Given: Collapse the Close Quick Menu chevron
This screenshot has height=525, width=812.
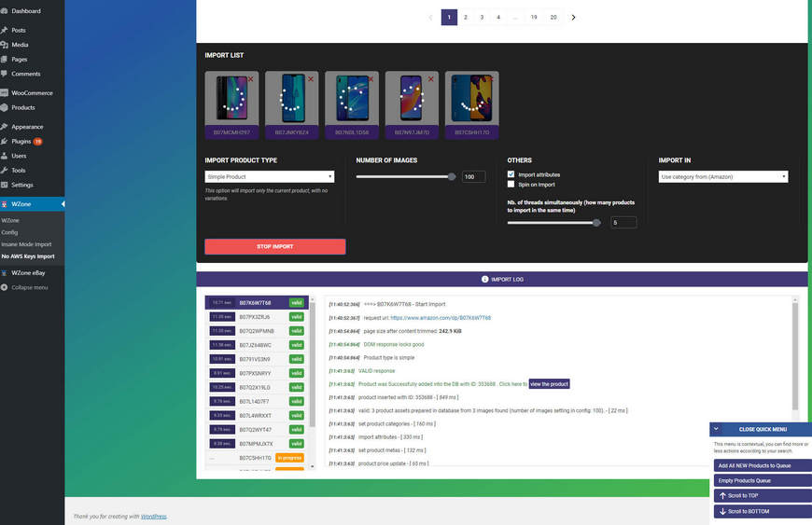Looking at the screenshot, I should point(716,430).
